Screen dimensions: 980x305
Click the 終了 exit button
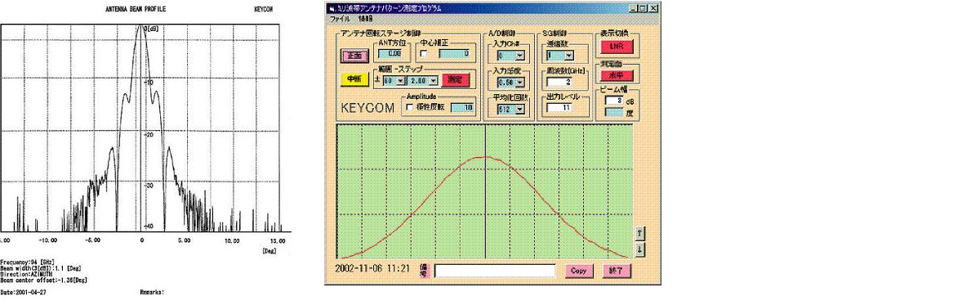[x=617, y=270]
